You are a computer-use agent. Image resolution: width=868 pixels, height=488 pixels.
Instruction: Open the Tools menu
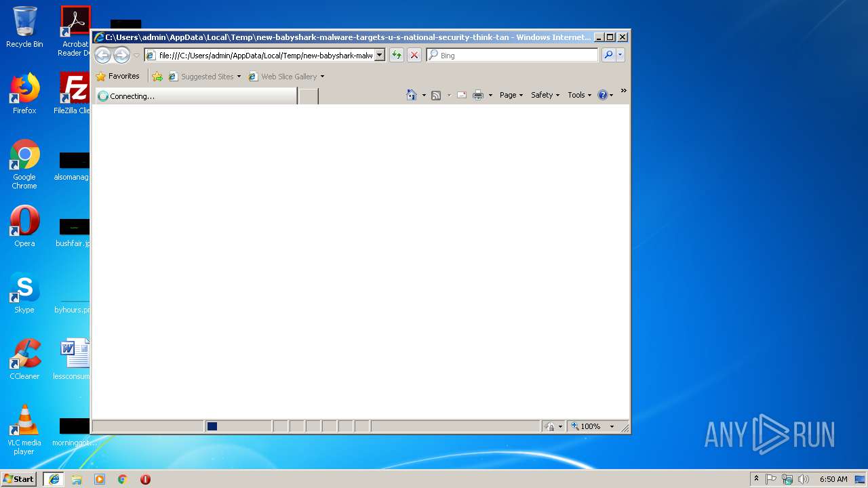(580, 96)
